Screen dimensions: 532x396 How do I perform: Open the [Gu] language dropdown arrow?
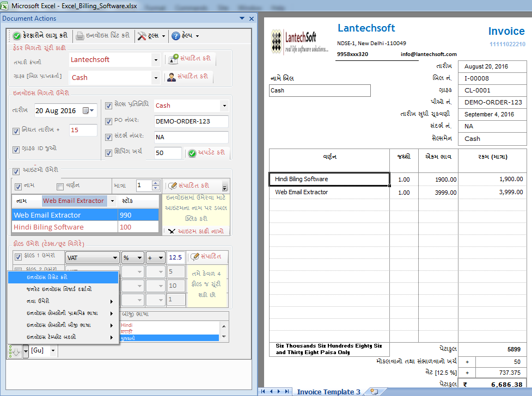click(53, 350)
